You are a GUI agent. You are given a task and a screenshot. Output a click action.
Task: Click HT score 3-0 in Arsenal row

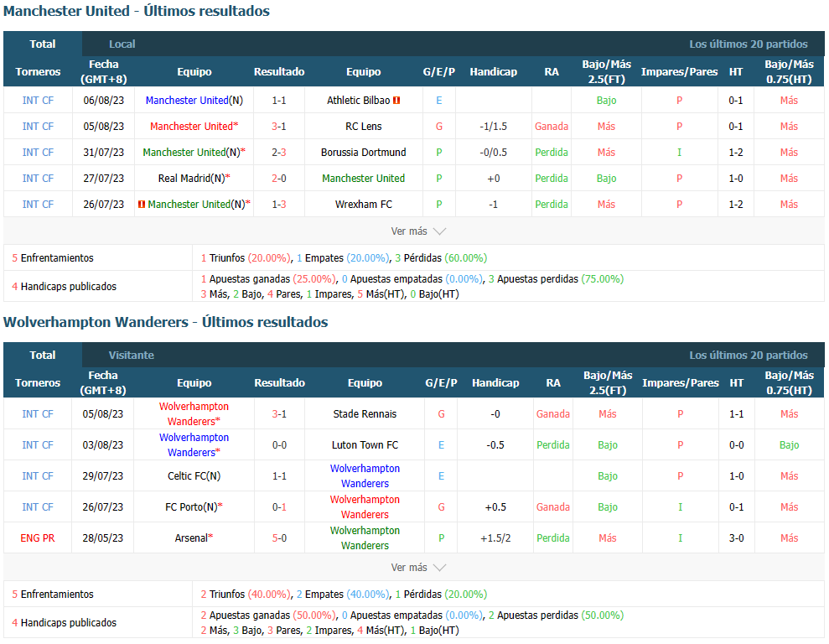[737, 538]
